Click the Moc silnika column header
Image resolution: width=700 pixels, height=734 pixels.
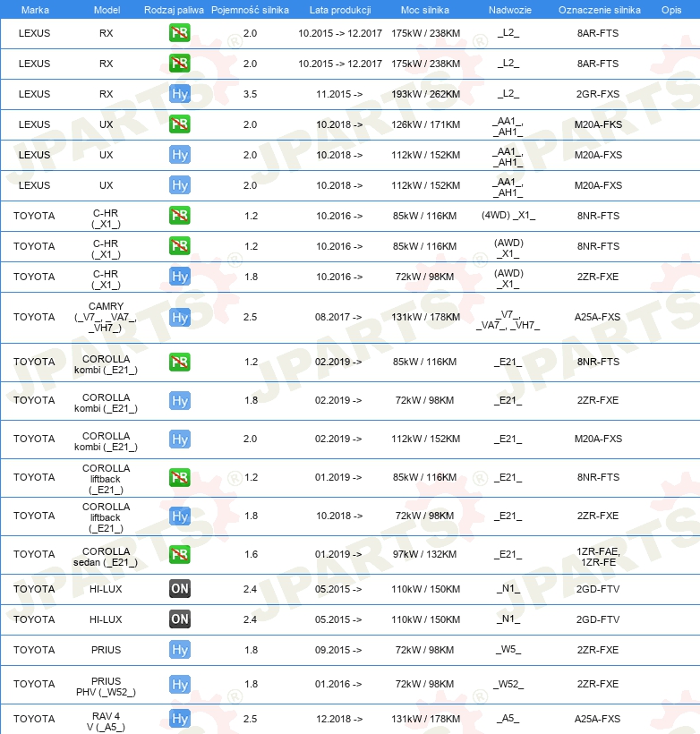point(424,10)
